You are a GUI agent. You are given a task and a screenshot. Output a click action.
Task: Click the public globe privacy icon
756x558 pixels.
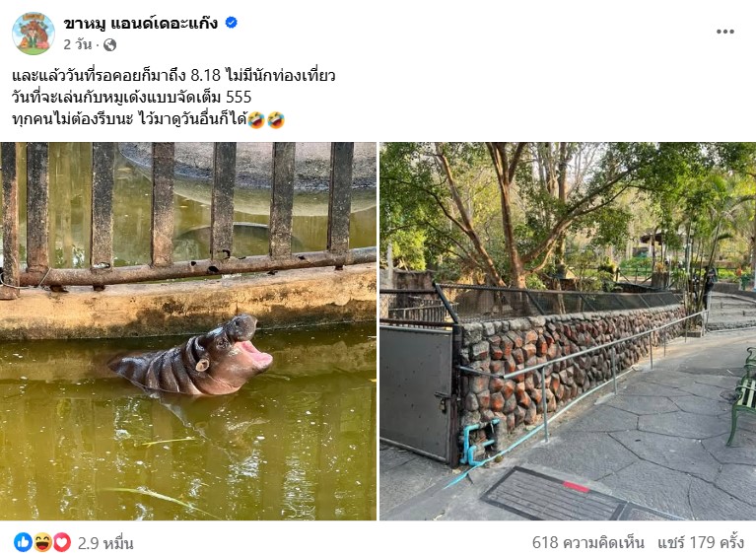tap(110, 44)
